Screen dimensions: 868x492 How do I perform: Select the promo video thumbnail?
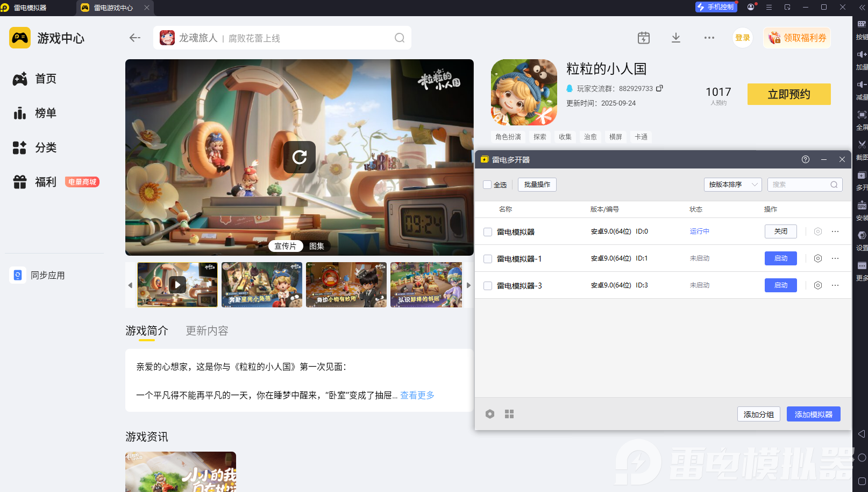click(x=177, y=285)
